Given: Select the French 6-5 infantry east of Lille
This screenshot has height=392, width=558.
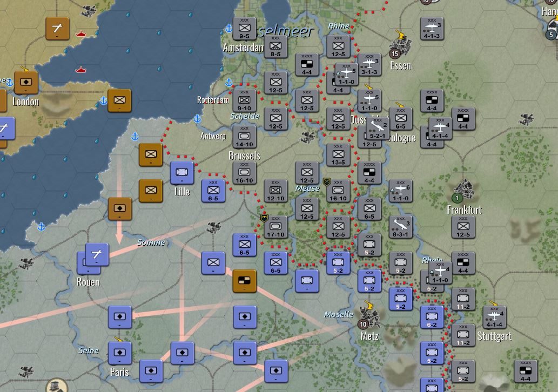Looking at the screenshot, I should pos(213,191).
